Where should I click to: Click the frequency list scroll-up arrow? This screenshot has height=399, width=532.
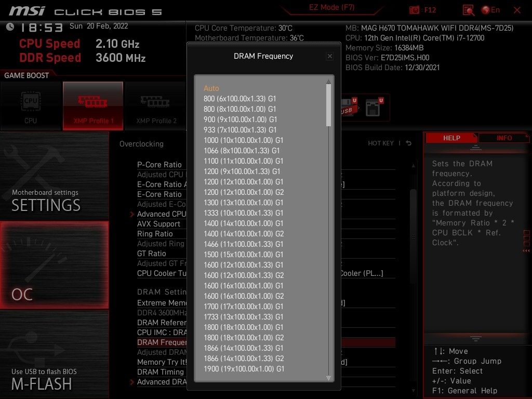coord(328,81)
